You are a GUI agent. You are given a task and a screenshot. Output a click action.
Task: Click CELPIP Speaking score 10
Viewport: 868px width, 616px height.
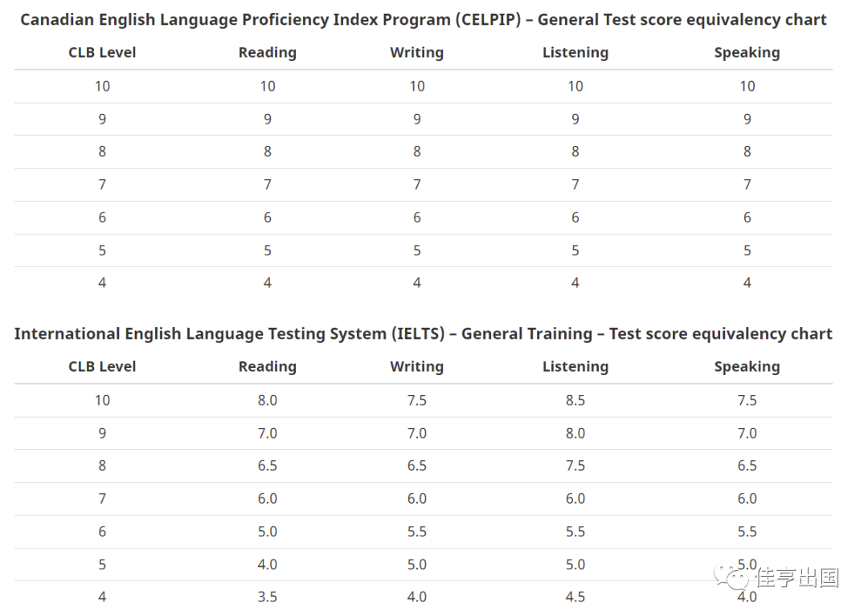click(747, 86)
